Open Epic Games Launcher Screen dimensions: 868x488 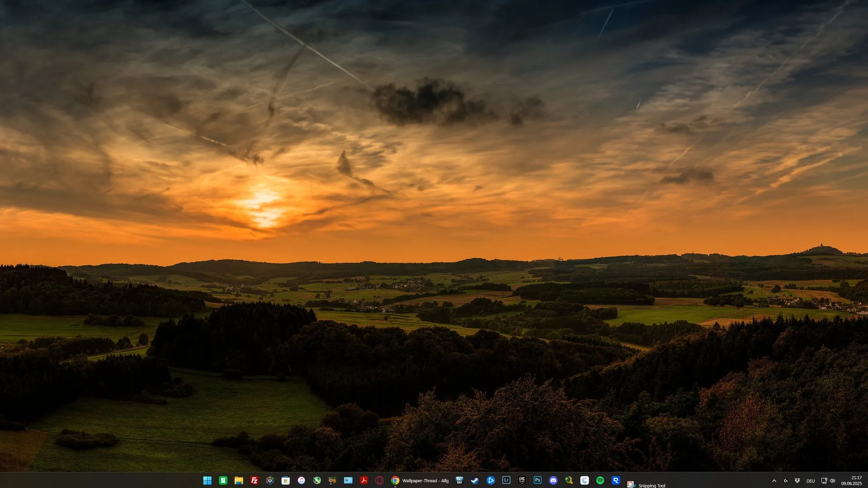(522, 480)
